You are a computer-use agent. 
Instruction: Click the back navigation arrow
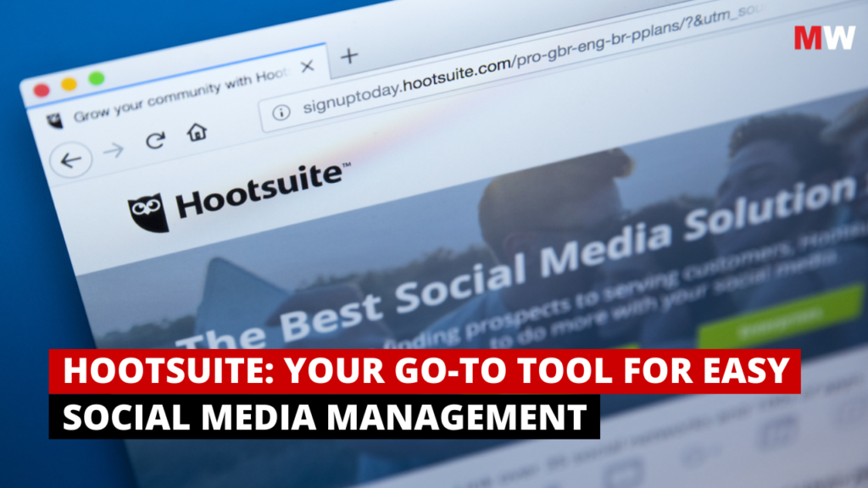(69, 159)
